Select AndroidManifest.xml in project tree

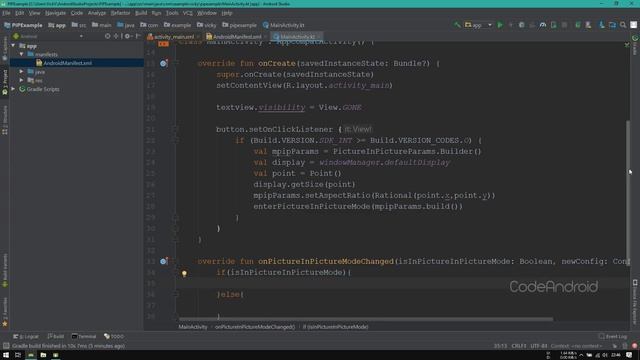click(67, 63)
